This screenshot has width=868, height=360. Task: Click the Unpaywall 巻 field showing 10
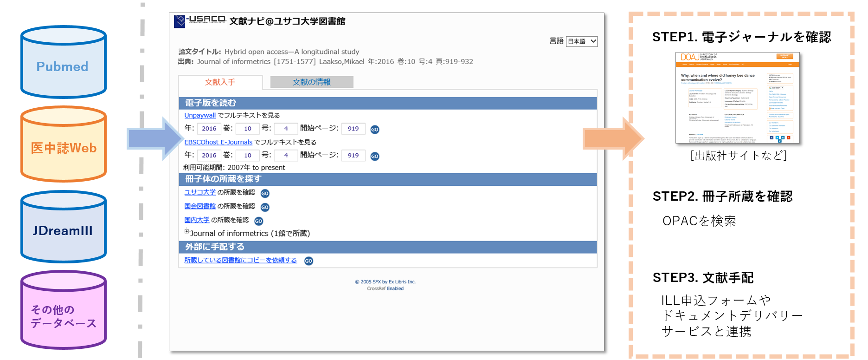(x=248, y=129)
